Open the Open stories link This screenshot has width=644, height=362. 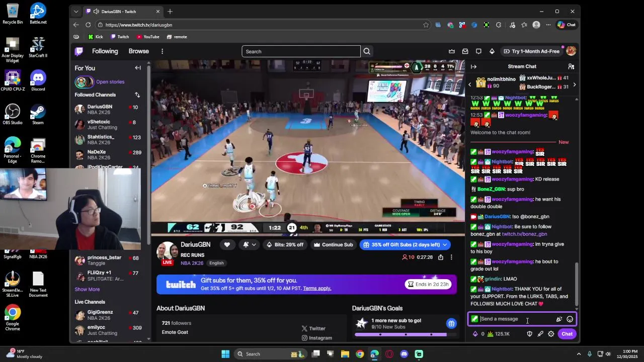110,82
